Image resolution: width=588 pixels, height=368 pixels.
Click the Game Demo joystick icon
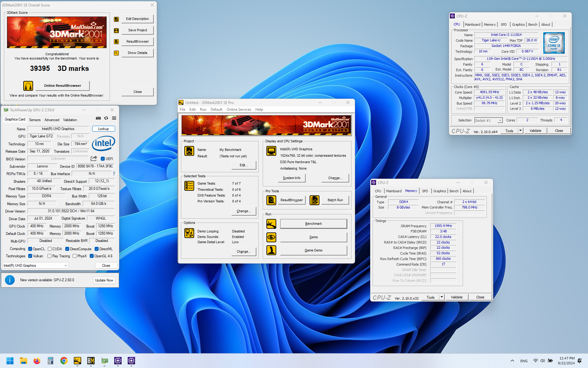(x=271, y=251)
